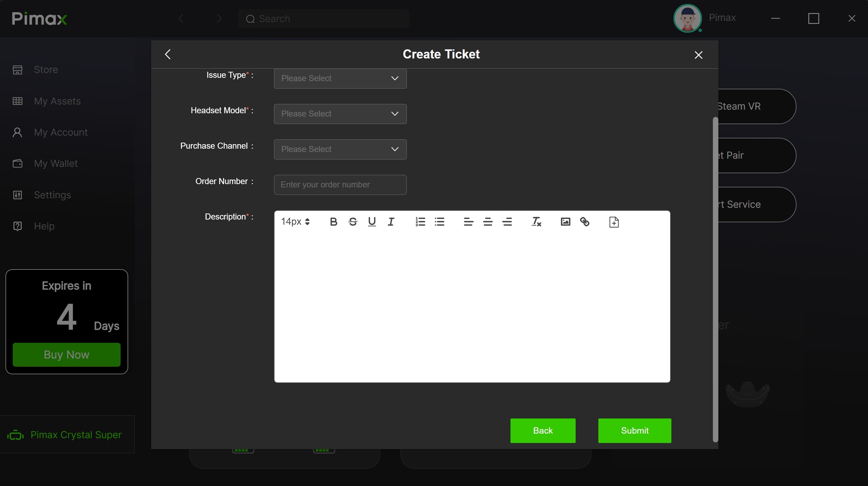Click the Order Number input field
Image resolution: width=868 pixels, height=486 pixels.
point(340,185)
